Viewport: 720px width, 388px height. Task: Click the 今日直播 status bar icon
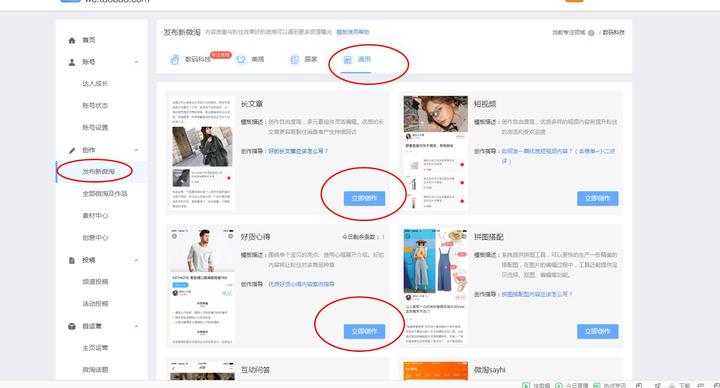[559, 385]
